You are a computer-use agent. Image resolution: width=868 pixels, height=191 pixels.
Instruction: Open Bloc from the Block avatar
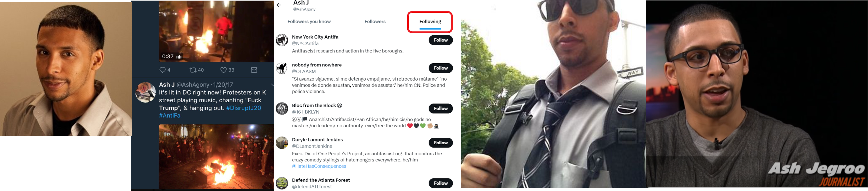(282, 109)
